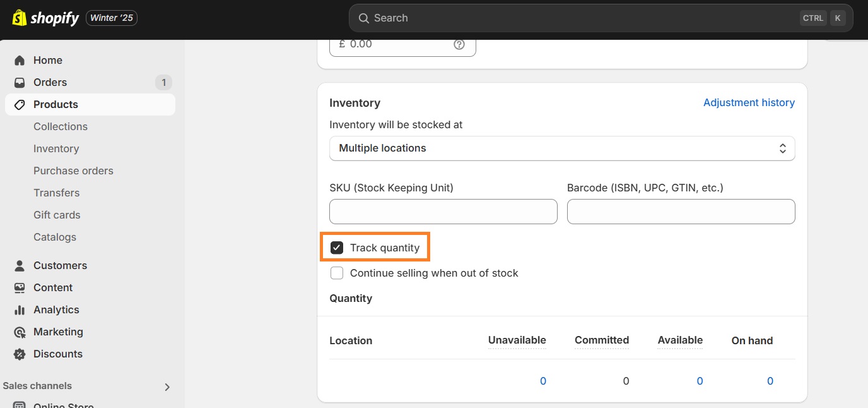This screenshot has height=408, width=868.
Task: Expand the Sales channels section
Action: (167, 386)
